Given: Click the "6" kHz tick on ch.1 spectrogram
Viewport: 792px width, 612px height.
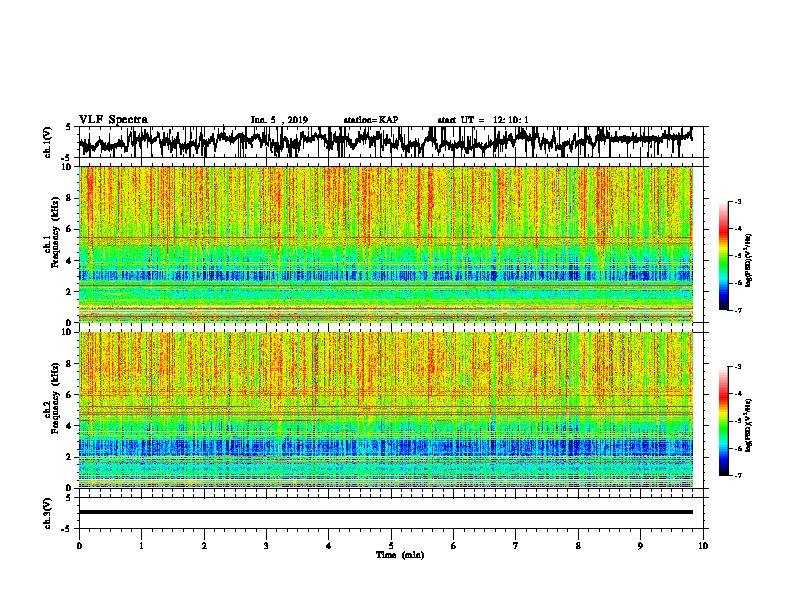Looking at the screenshot, I should pyautogui.click(x=71, y=229).
